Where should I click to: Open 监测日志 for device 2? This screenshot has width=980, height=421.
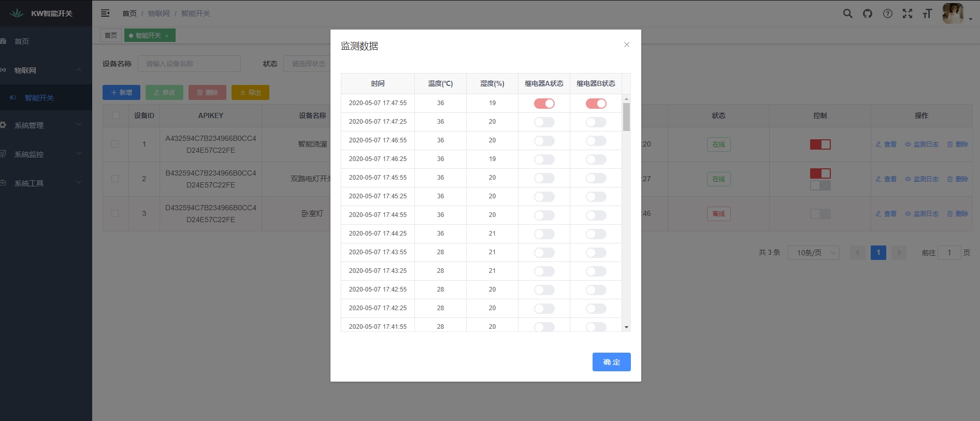(922, 179)
